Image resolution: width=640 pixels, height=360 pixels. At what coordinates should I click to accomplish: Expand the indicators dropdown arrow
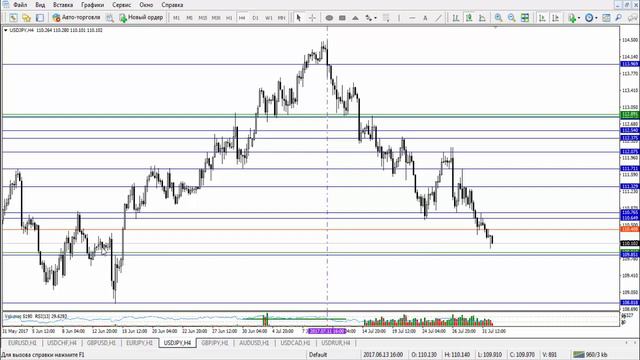click(579, 18)
